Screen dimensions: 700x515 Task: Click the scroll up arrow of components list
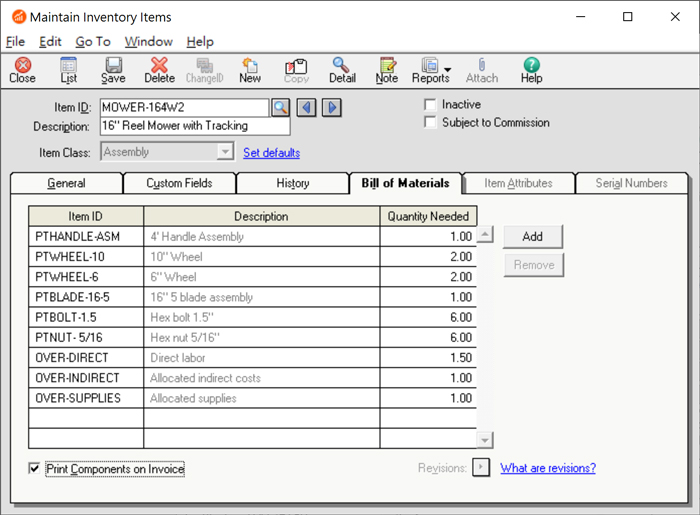(x=485, y=234)
